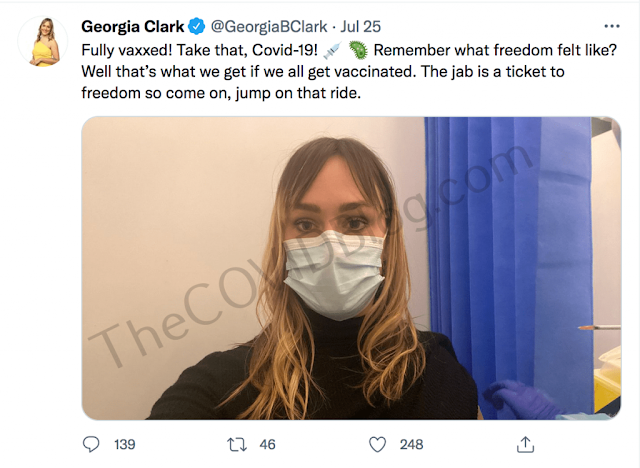Click the reply speech bubble icon
This screenshot has height=468, width=640.
point(91,444)
